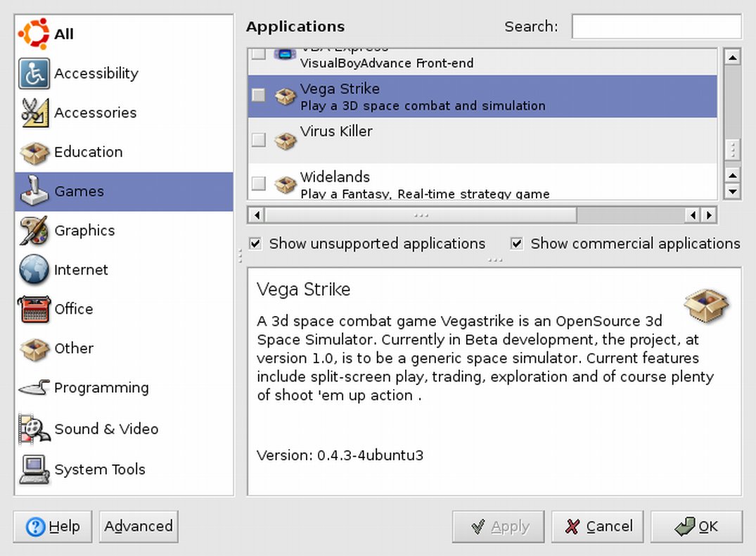The image size is (756, 556).
Task: Open the Programming category label
Action: (x=101, y=388)
